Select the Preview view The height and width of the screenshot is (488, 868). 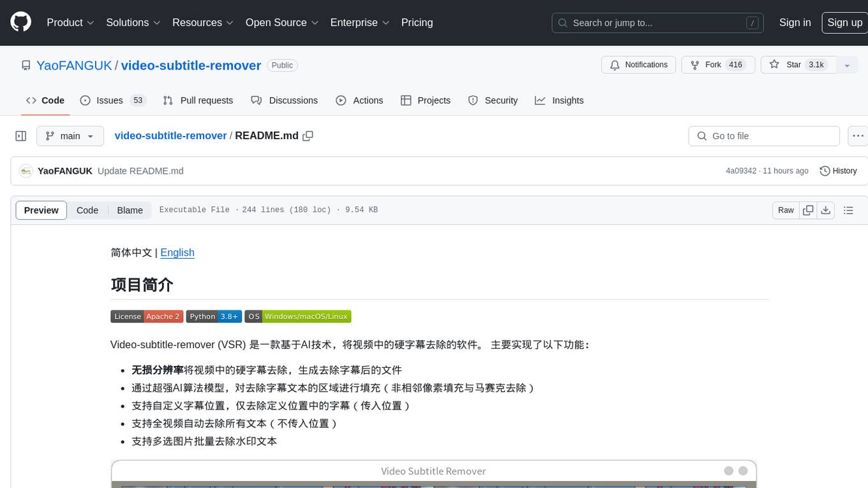pyautogui.click(x=41, y=210)
